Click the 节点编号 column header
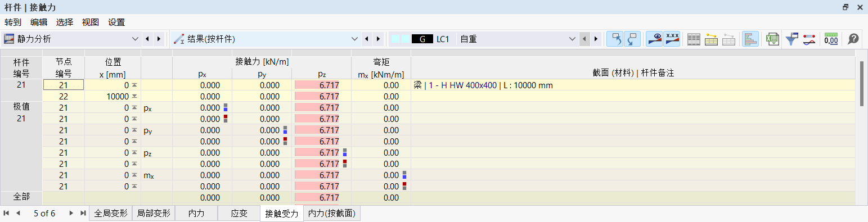Image resolution: width=868 pixels, height=222 pixels. [x=64, y=67]
